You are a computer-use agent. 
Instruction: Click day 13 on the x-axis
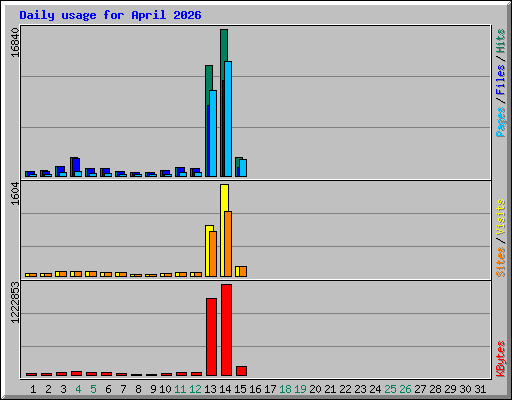point(210,389)
